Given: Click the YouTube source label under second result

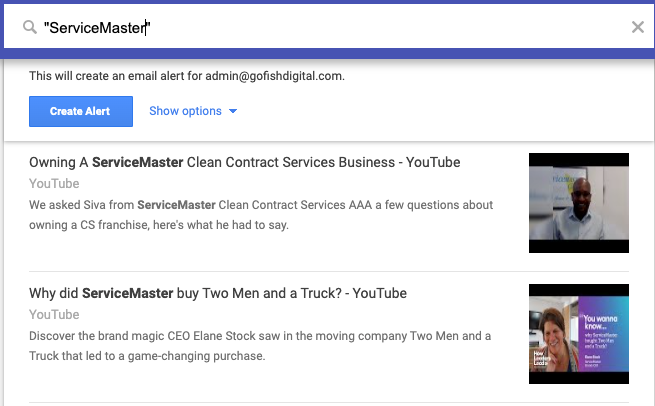Looking at the screenshot, I should [54, 315].
